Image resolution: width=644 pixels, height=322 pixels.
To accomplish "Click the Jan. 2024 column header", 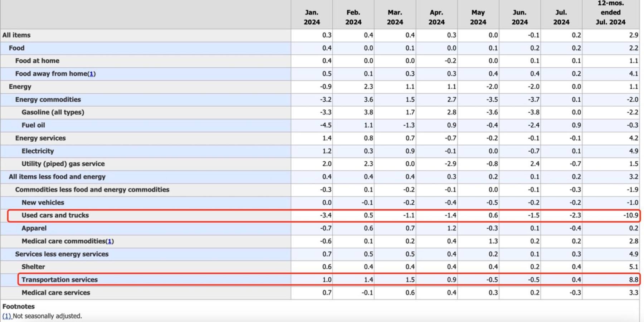I will click(x=312, y=17).
